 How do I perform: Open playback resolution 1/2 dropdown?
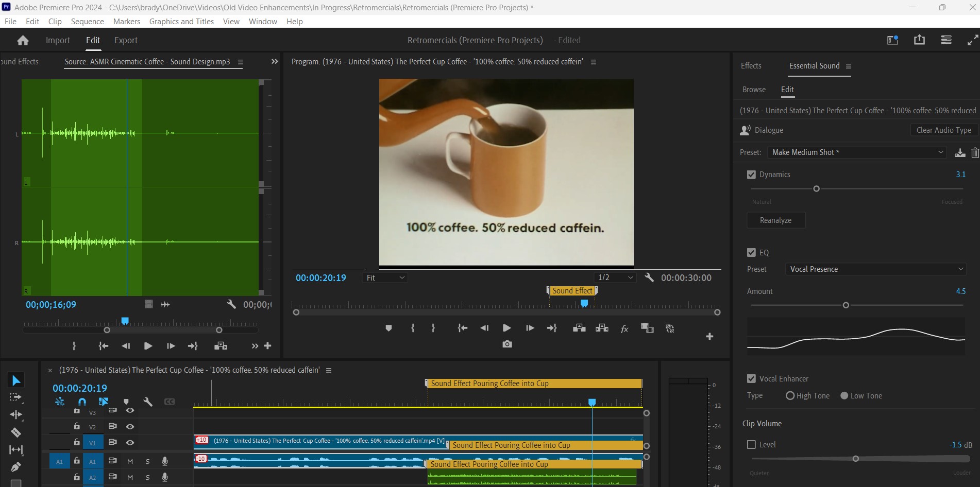[x=615, y=277]
